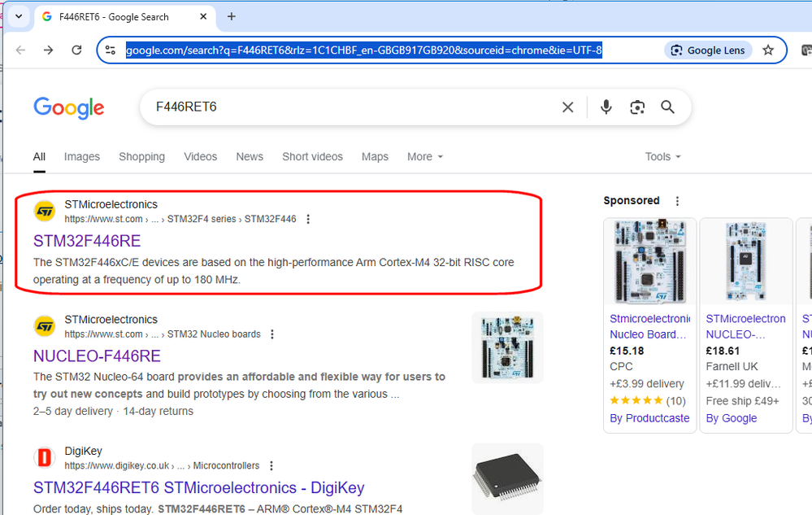The width and height of the screenshot is (812, 515).
Task: Open site info icon in address bar
Action: [111, 50]
